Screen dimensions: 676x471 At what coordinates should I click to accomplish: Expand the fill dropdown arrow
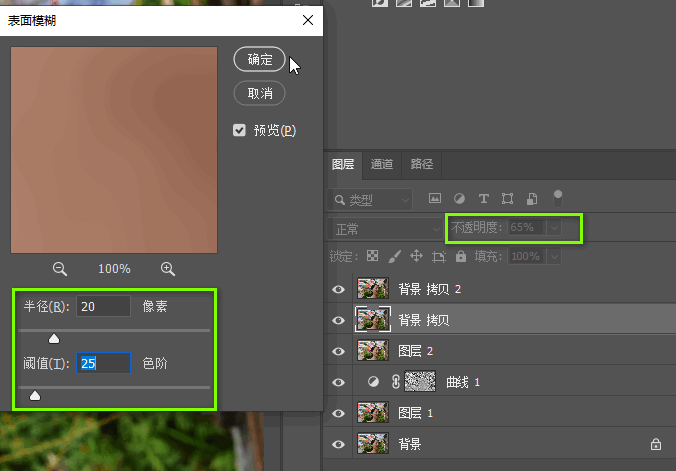[x=554, y=256]
